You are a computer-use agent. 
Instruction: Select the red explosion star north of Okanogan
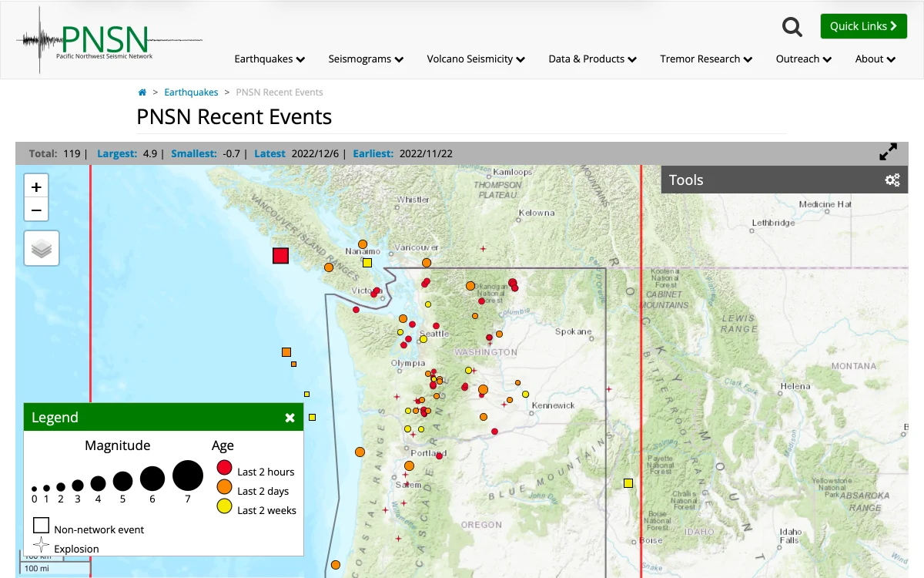tap(484, 248)
